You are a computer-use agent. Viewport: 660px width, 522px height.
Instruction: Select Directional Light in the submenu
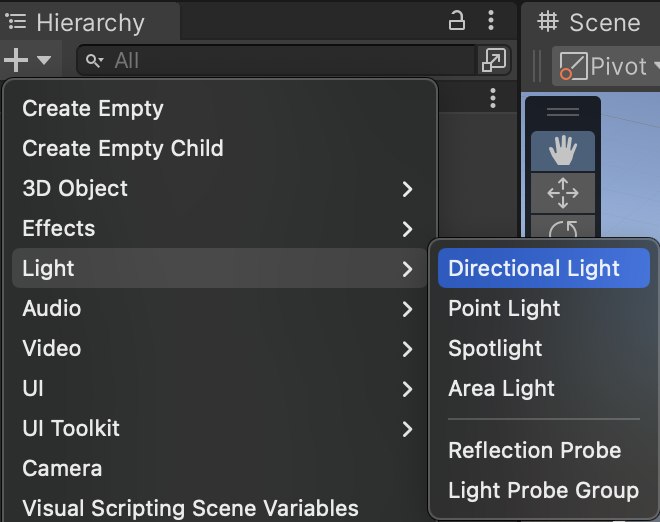coord(534,268)
